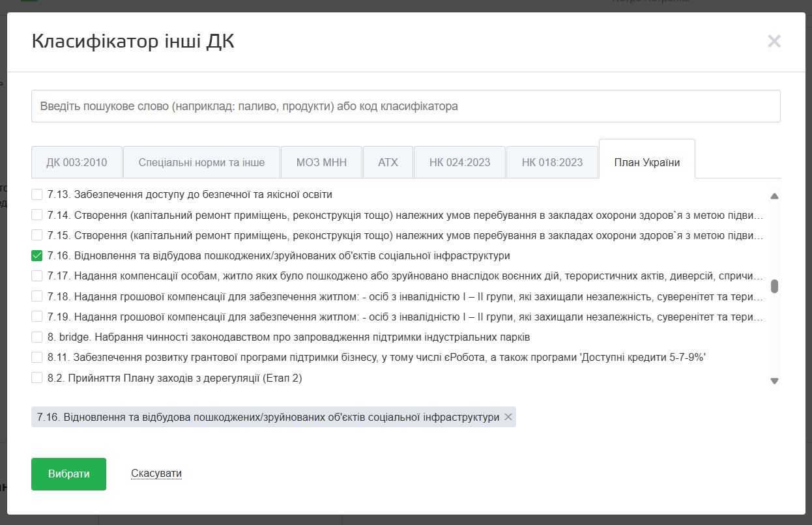Remove the selected 7.16 tag chip
The width and height of the screenshot is (812, 525).
pos(508,418)
